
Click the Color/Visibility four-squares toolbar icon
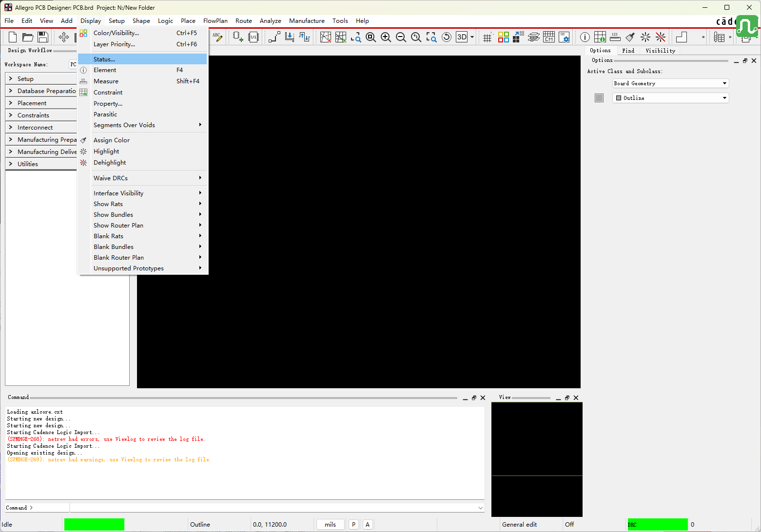point(504,37)
